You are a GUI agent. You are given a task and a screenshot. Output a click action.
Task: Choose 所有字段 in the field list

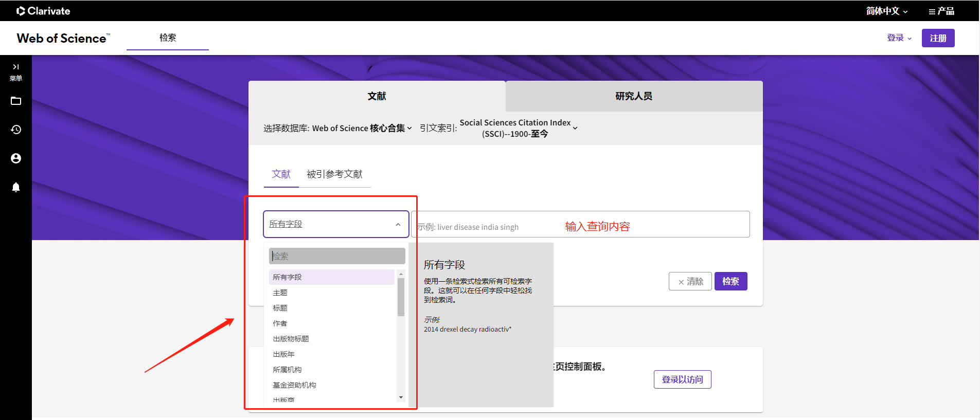(x=331, y=277)
